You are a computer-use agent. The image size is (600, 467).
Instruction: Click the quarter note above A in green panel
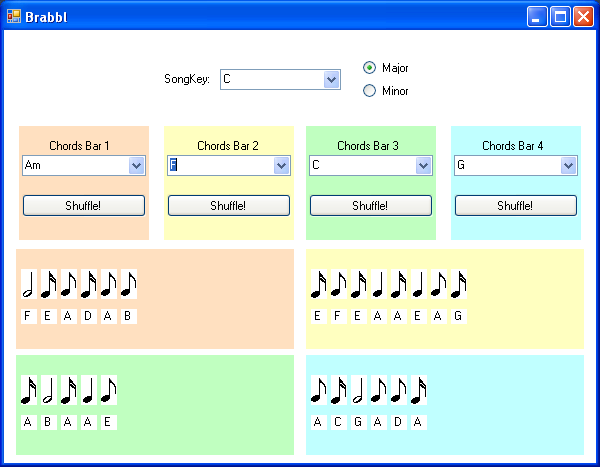point(88,390)
